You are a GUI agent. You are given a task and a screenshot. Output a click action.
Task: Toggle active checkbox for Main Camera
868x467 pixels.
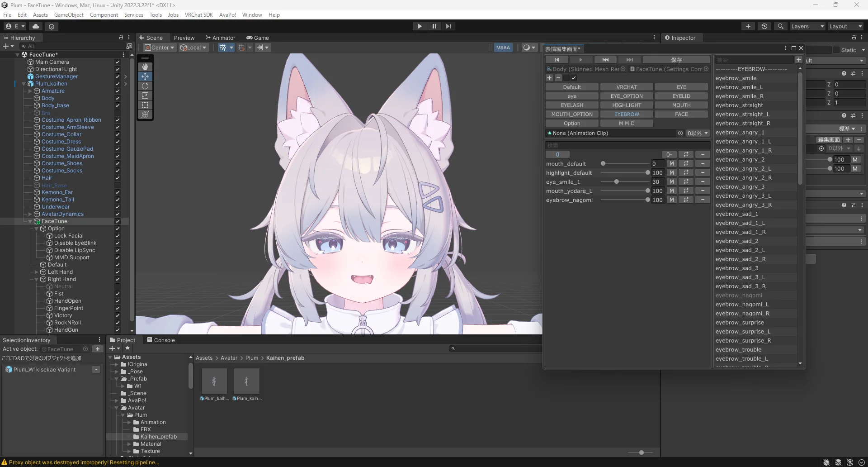[x=118, y=62]
